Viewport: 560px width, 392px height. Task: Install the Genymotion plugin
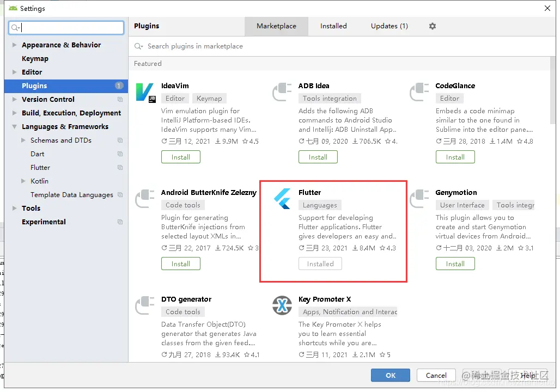(x=455, y=264)
